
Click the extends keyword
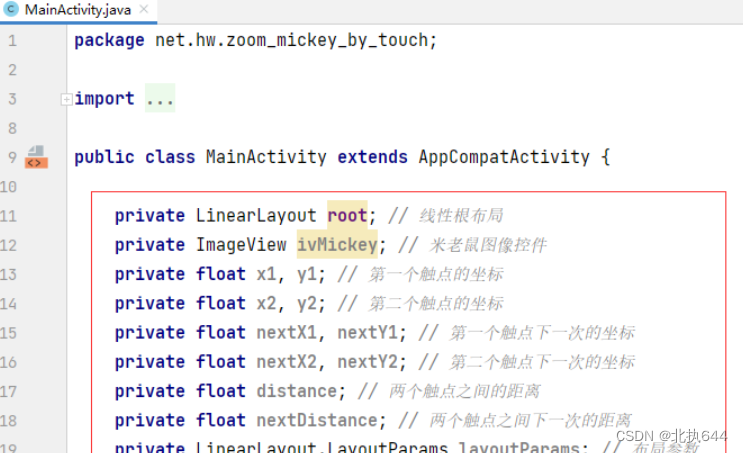372,157
